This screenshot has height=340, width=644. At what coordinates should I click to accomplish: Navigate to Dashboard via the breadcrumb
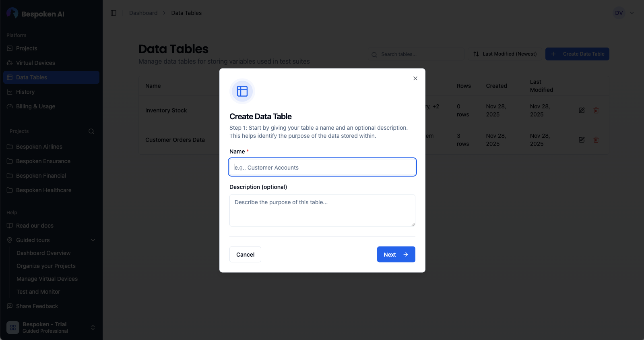click(x=143, y=12)
